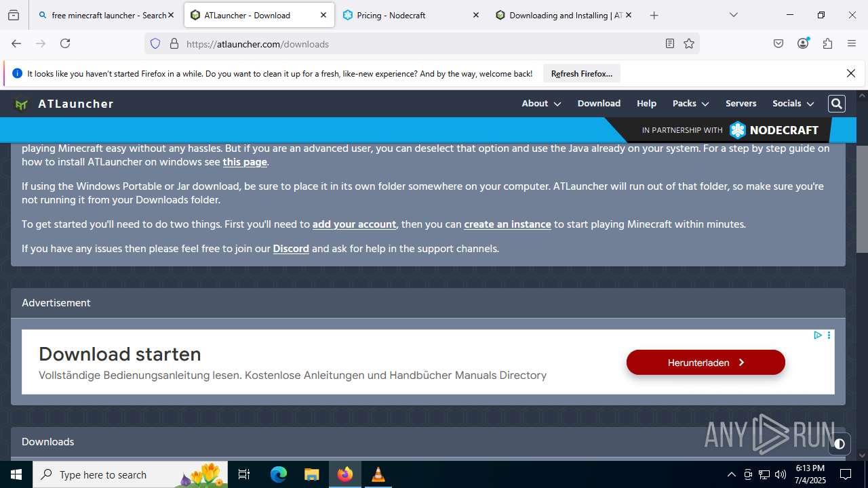Close the ATLauncher - Download tab
The width and height of the screenshot is (868, 488).
pos(323,15)
